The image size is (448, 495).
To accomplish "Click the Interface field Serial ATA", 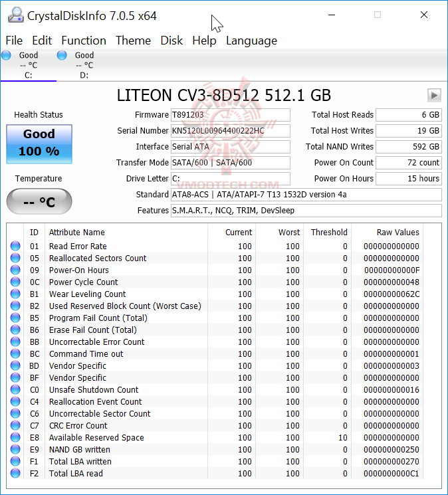I will coord(231,147).
